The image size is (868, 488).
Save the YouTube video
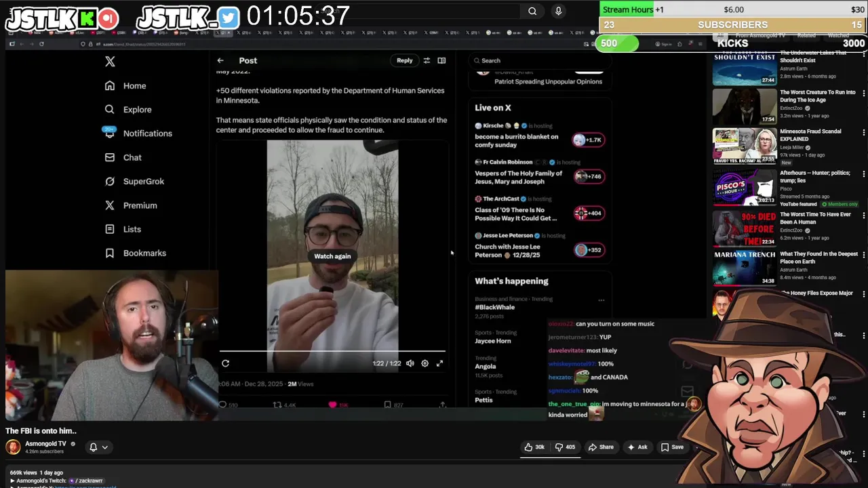673,447
